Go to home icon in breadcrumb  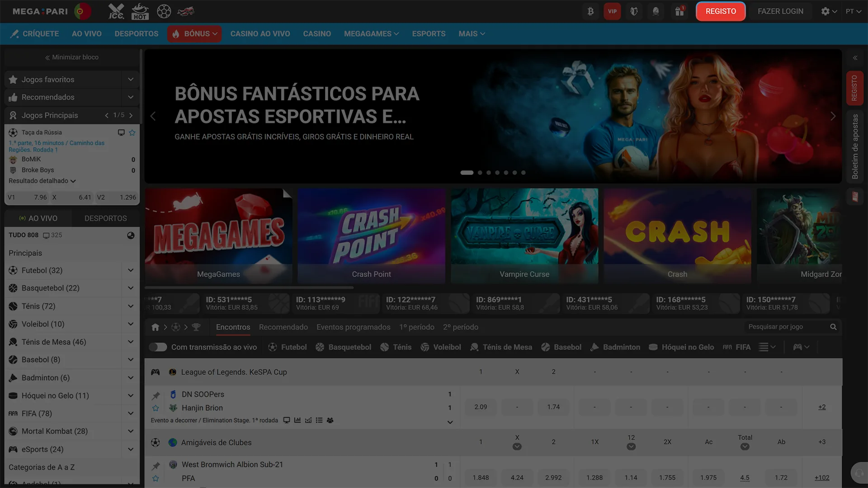155,327
